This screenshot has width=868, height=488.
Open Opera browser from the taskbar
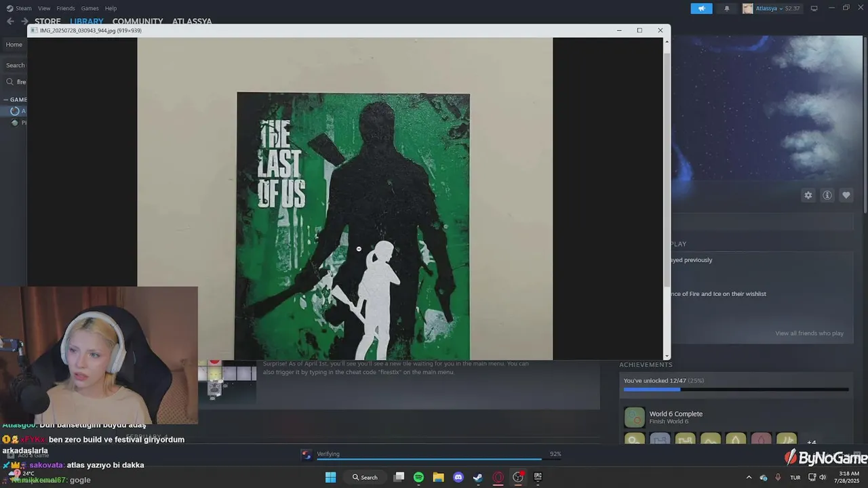click(x=498, y=477)
